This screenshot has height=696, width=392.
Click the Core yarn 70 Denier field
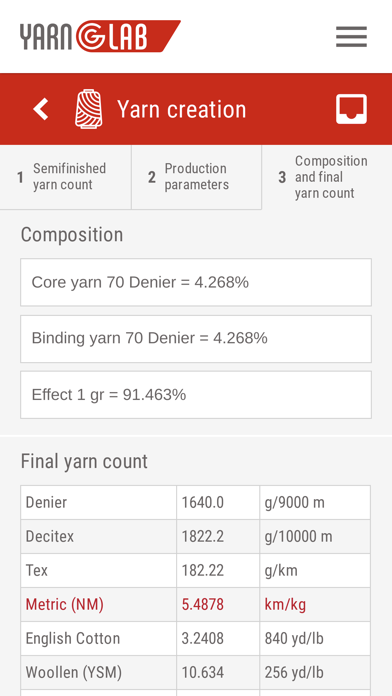[x=196, y=282]
